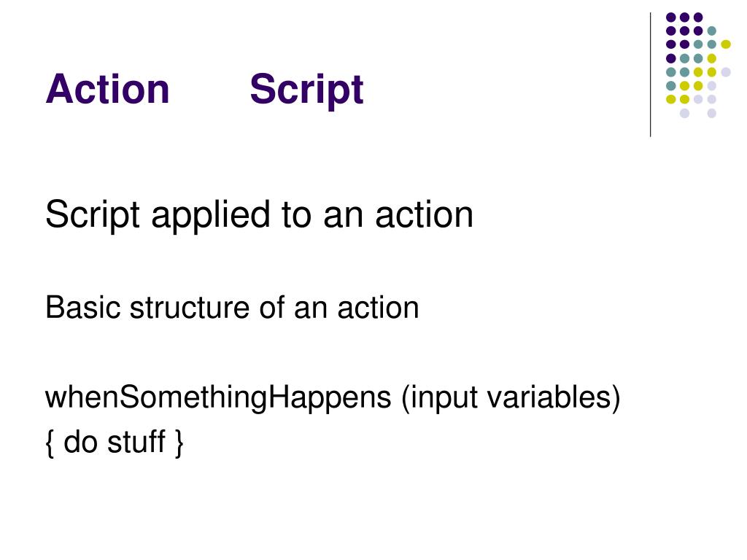
Task: Click the closing curly brace after "do stuff"
Action: click(179, 443)
